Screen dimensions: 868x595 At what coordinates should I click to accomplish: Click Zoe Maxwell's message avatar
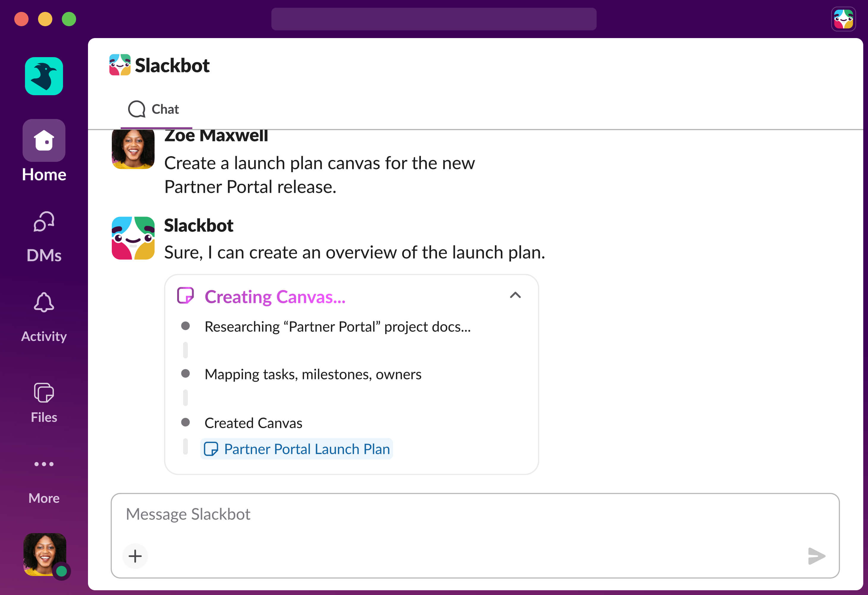(x=133, y=149)
